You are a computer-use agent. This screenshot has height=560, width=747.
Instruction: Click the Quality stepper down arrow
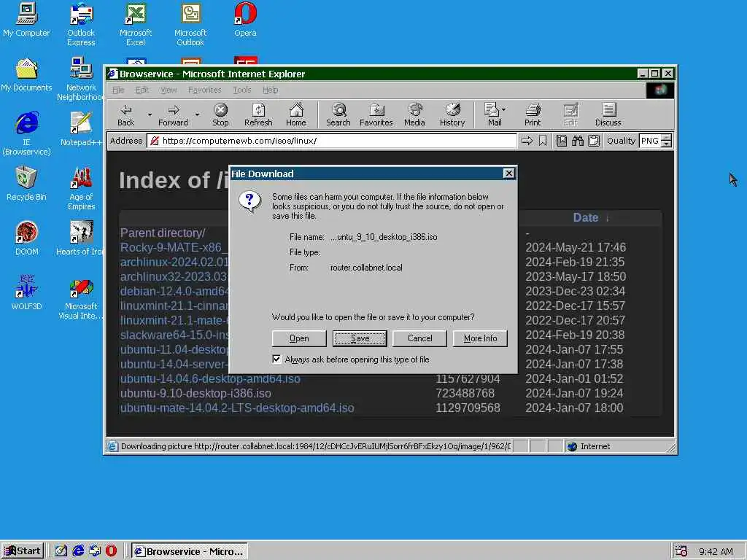667,144
